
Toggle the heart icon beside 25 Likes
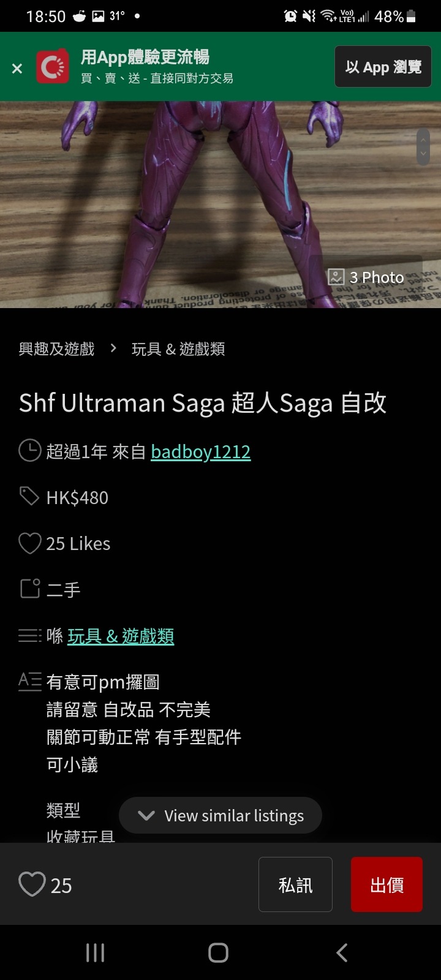[29, 543]
